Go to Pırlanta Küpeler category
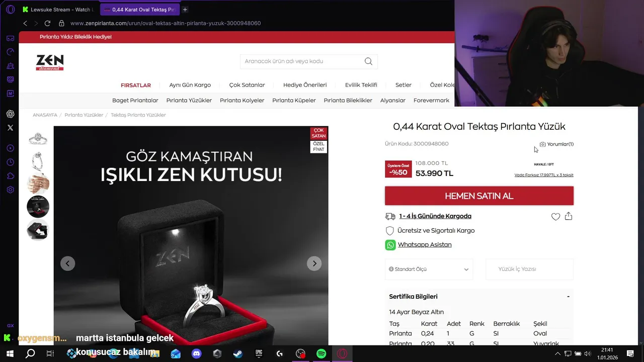Screen dimensions: 644x362 [x=294, y=101]
